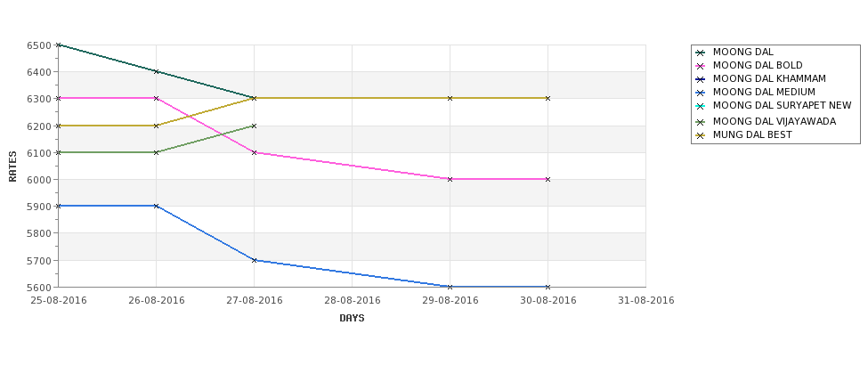
Task: Click MUNG DAL BEST point at 6300 on 30-08-2016
Action: (x=548, y=99)
